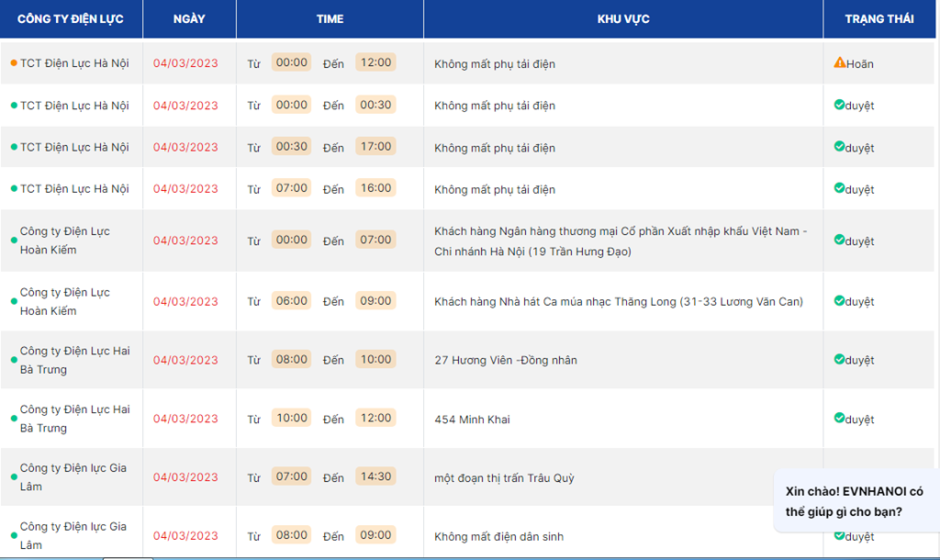Screen dimensions: 940x560
Task: Click 09:00 end time in Nhà hát row
Action: 375,301
